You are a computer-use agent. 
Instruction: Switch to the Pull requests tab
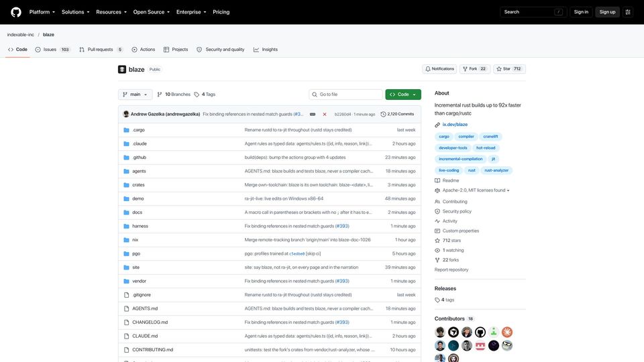point(101,49)
